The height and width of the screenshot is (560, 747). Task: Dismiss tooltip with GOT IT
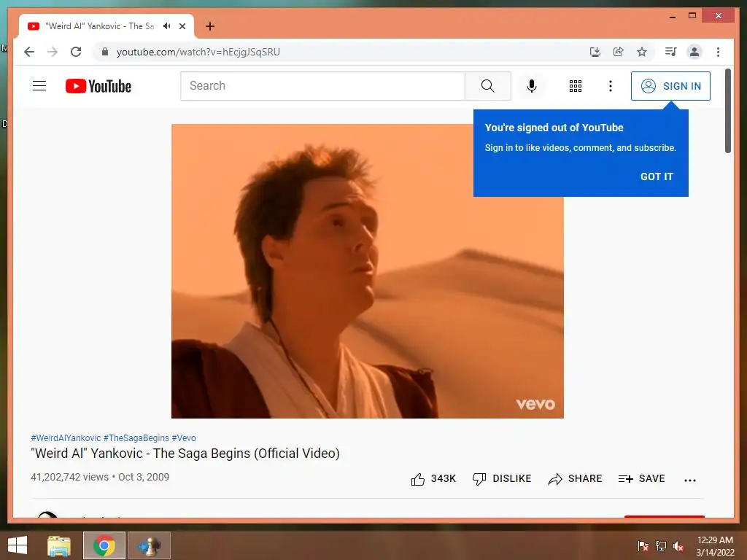click(657, 176)
